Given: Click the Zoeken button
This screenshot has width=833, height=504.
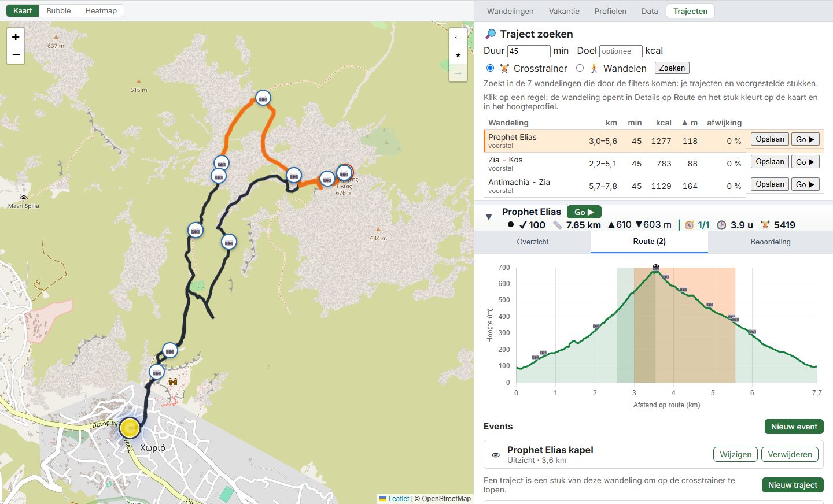Looking at the screenshot, I should point(672,68).
